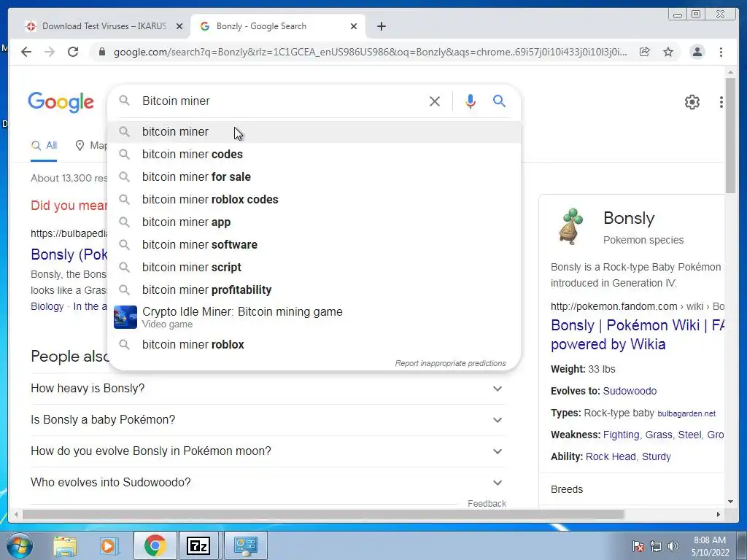Image resolution: width=747 pixels, height=560 pixels.
Task: Open 'Bonsly | Pokémon Wiki' result link
Action: (x=638, y=335)
